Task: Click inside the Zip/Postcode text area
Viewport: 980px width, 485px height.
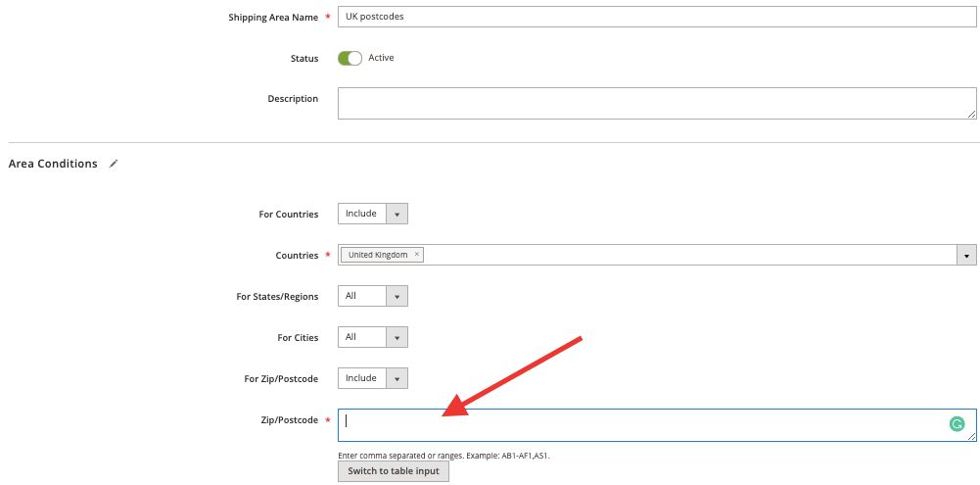Action: tap(658, 425)
